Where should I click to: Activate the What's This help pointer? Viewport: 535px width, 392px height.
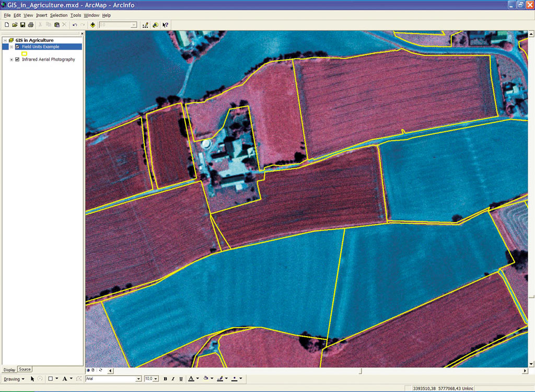coord(166,25)
